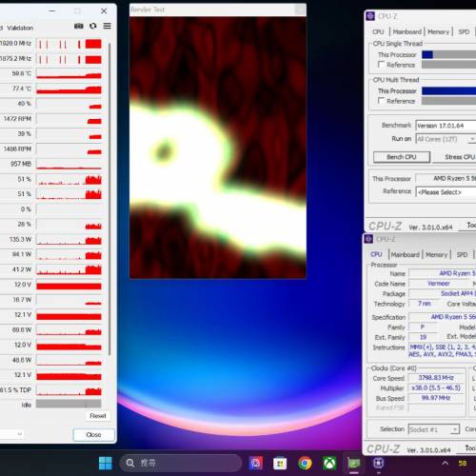
Task: Open the GPU-Z hamburger menu
Action: 108,26
